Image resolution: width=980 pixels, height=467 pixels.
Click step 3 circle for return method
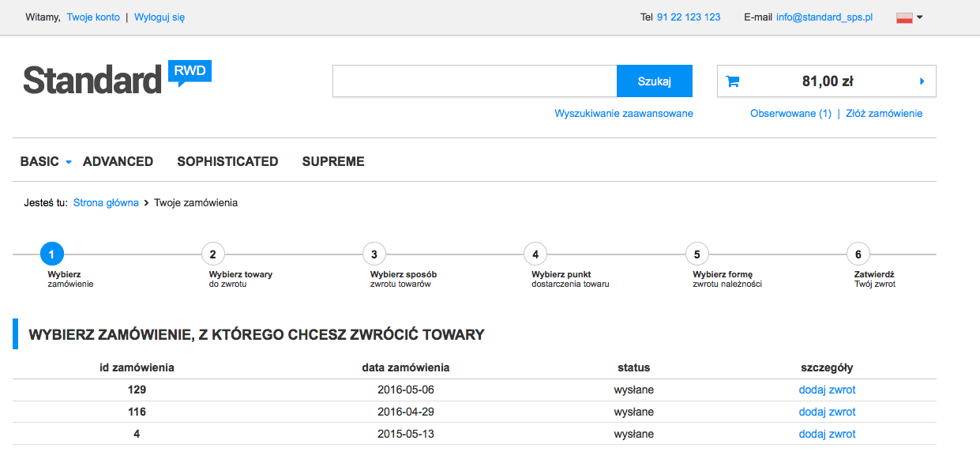(374, 254)
